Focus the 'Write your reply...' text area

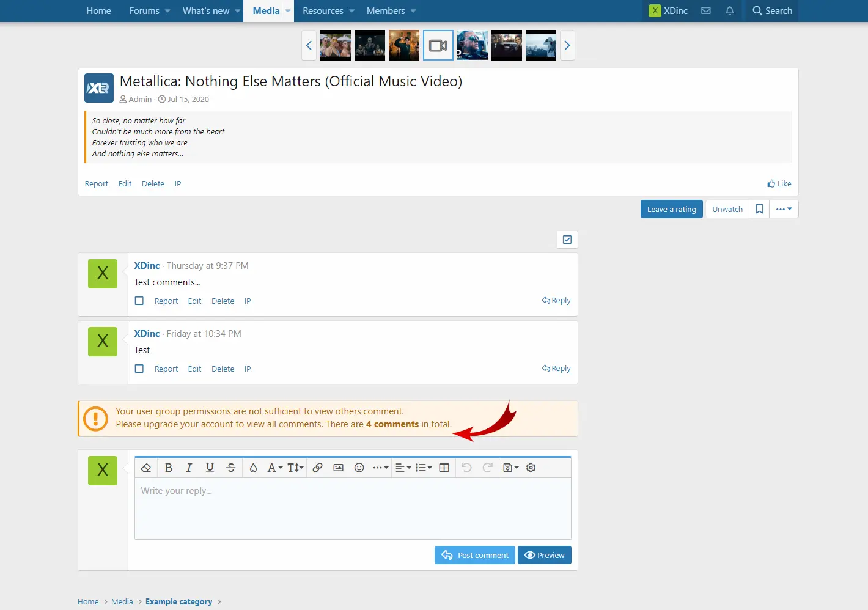(353, 508)
